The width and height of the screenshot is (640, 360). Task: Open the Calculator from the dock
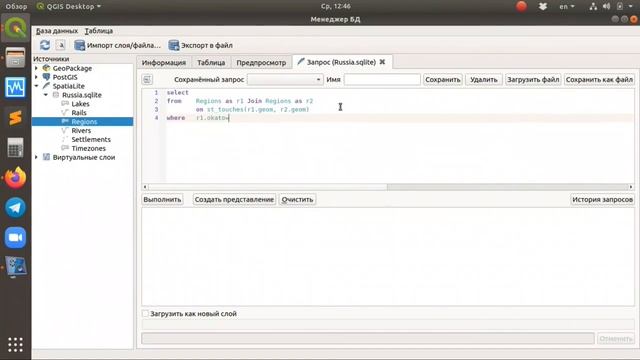click(x=16, y=147)
